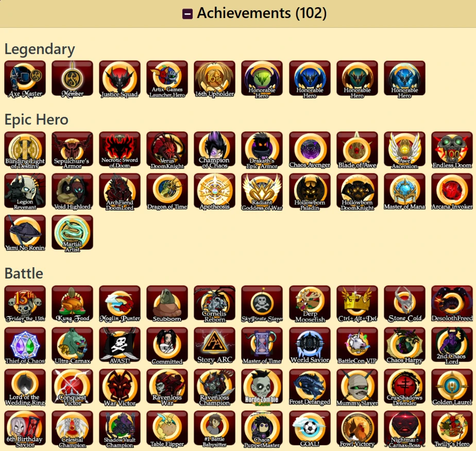Open the Friday the 13th badge

(x=25, y=304)
